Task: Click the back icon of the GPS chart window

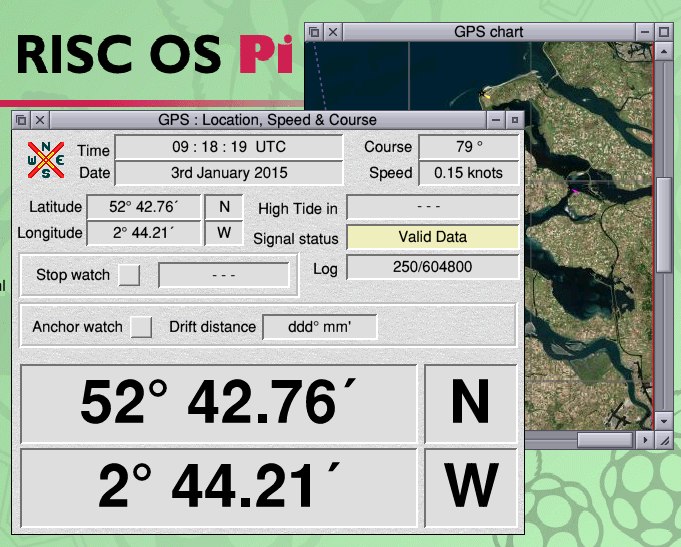Action: [314, 32]
